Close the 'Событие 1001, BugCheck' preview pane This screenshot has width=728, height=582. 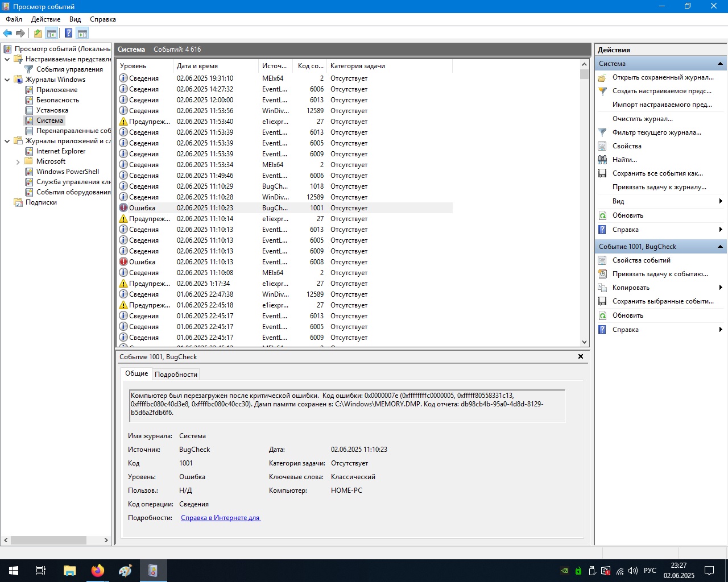[581, 356]
